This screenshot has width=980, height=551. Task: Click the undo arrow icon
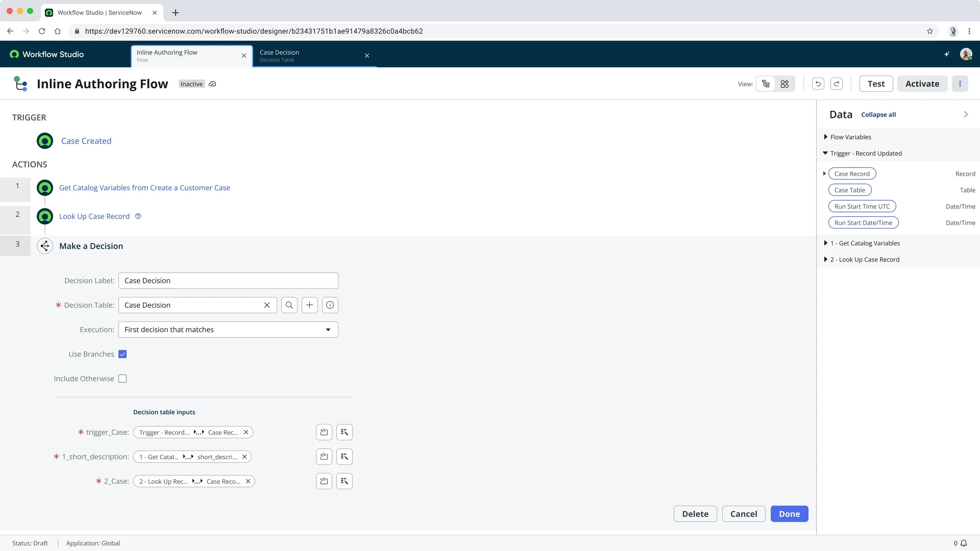point(818,84)
